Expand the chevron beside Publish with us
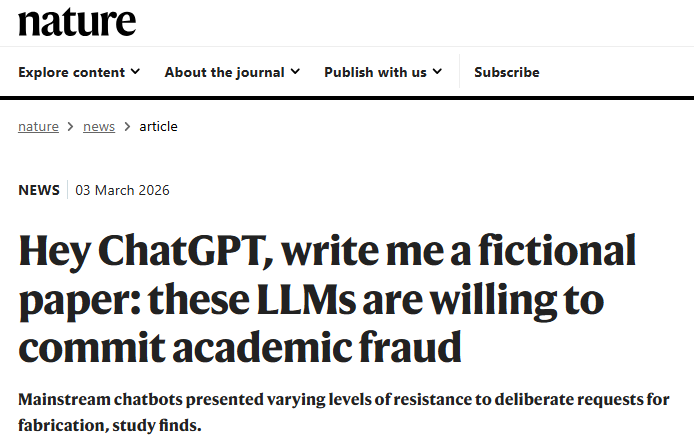 coord(437,72)
